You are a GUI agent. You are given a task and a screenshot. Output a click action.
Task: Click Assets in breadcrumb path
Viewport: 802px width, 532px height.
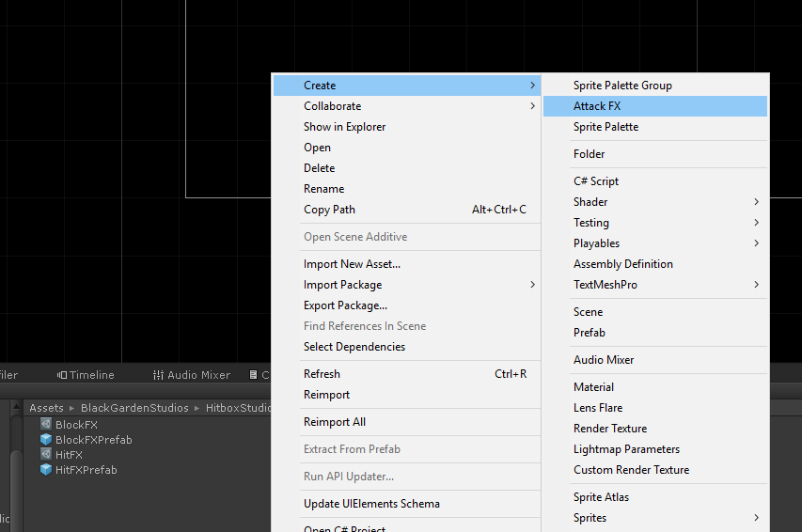click(47, 408)
